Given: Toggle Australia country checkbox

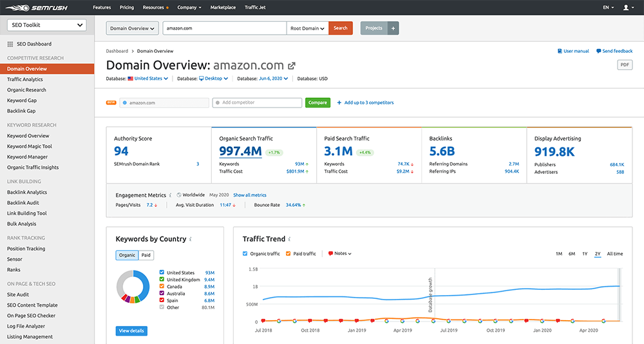Looking at the screenshot, I should (x=162, y=293).
